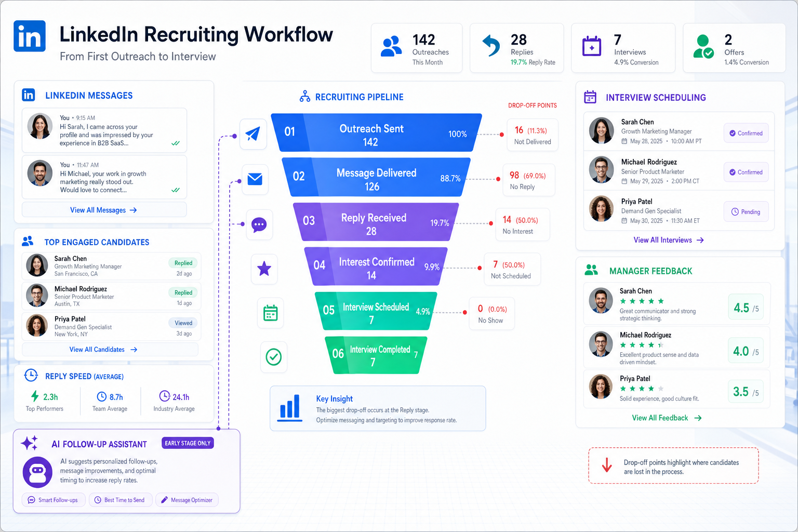
Task: Click the paper plane Outreach Sent icon
Action: pyautogui.click(x=253, y=134)
